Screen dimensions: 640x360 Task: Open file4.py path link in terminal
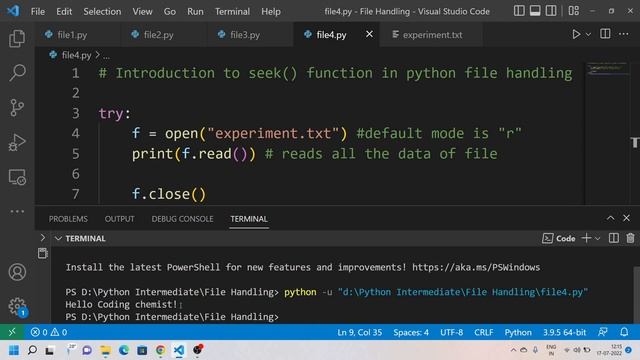[463, 292]
